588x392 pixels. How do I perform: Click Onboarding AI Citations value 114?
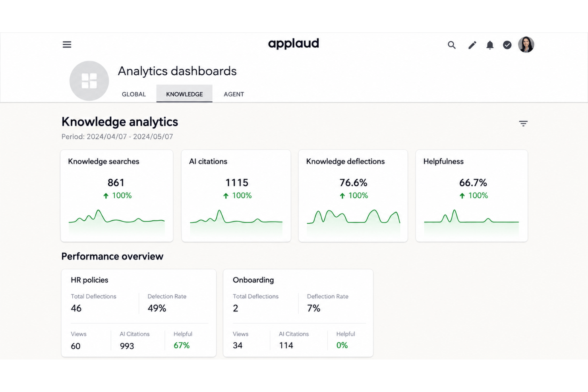[286, 346]
